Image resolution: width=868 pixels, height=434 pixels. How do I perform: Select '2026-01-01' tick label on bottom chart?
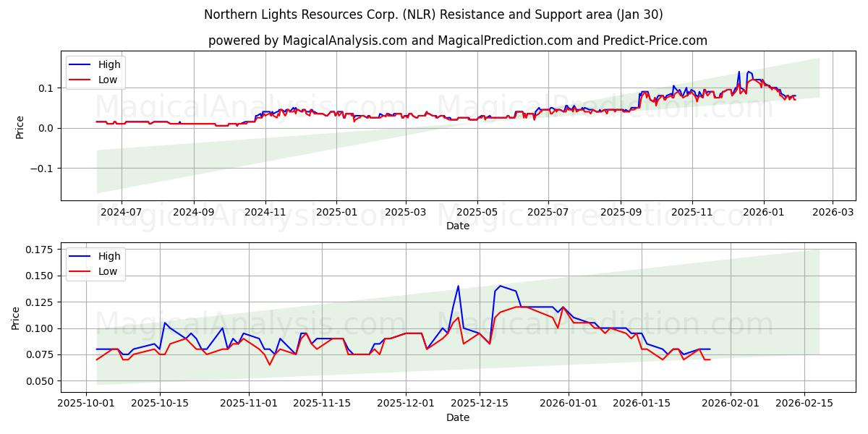[569, 404]
